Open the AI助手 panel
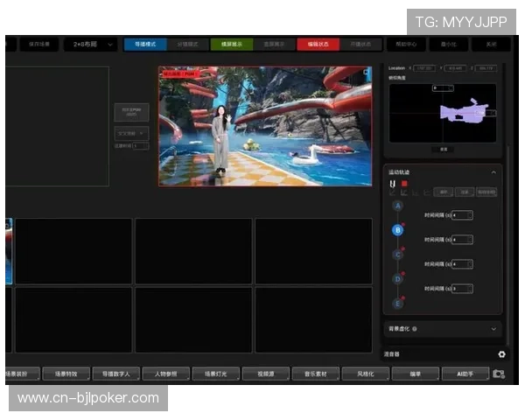 (465, 374)
